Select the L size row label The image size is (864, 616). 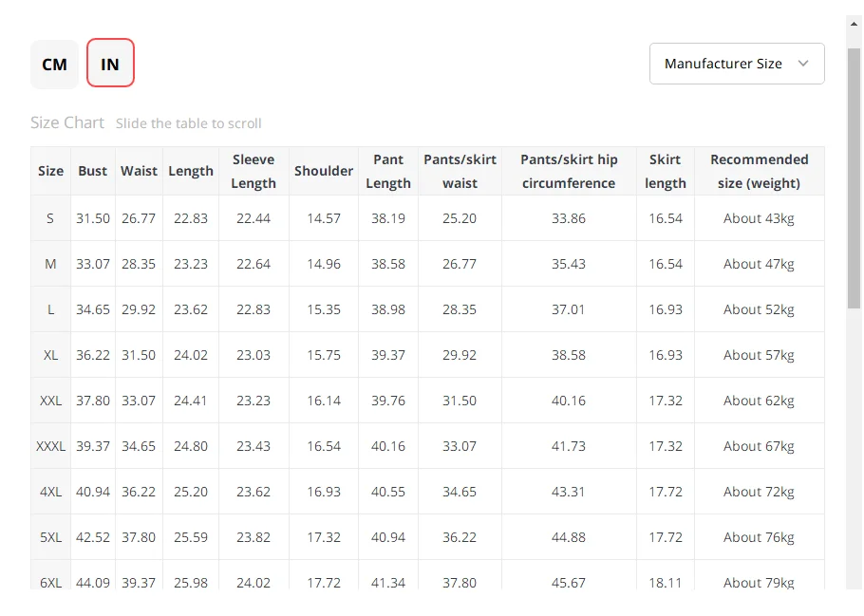pos(50,309)
